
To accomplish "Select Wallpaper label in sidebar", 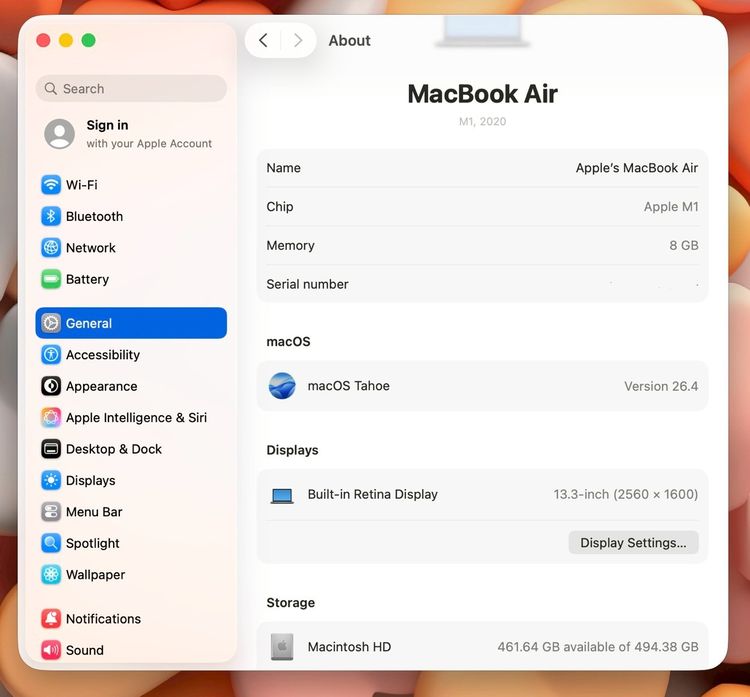I will tap(96, 575).
